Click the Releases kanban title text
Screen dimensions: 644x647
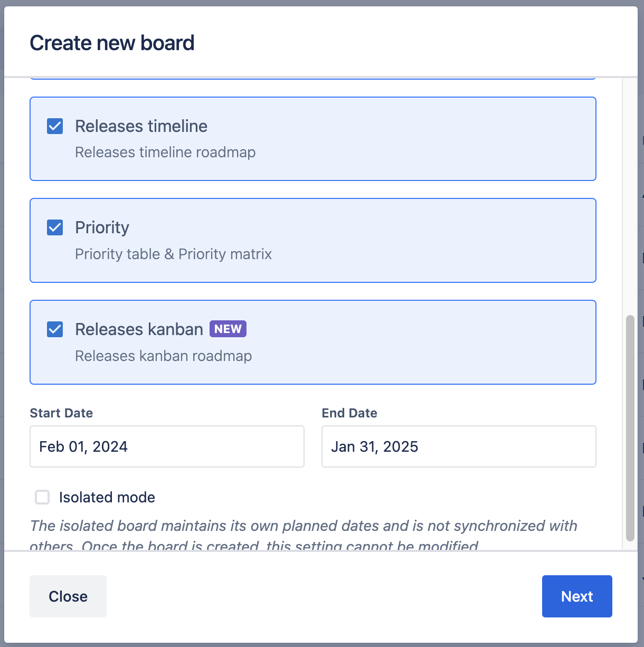pos(139,329)
